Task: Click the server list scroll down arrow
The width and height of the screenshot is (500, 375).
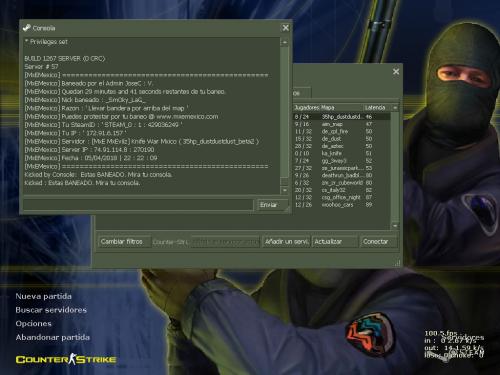Action: [395, 226]
